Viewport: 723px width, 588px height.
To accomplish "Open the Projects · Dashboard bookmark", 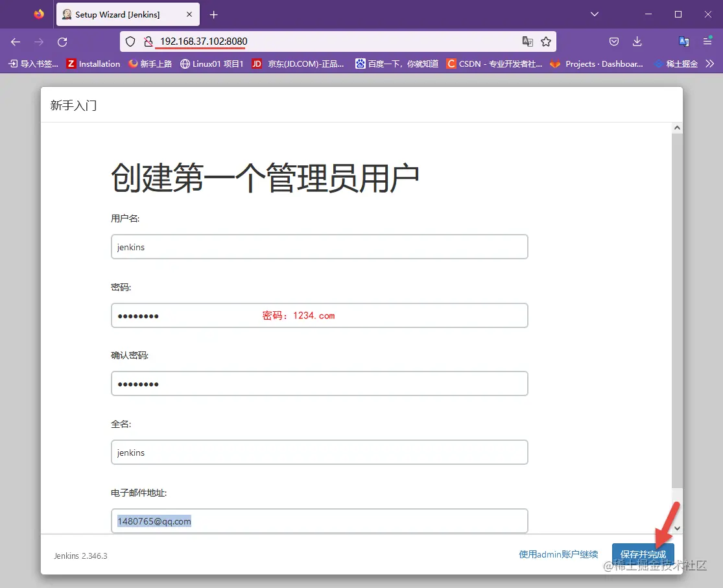I will [x=597, y=64].
